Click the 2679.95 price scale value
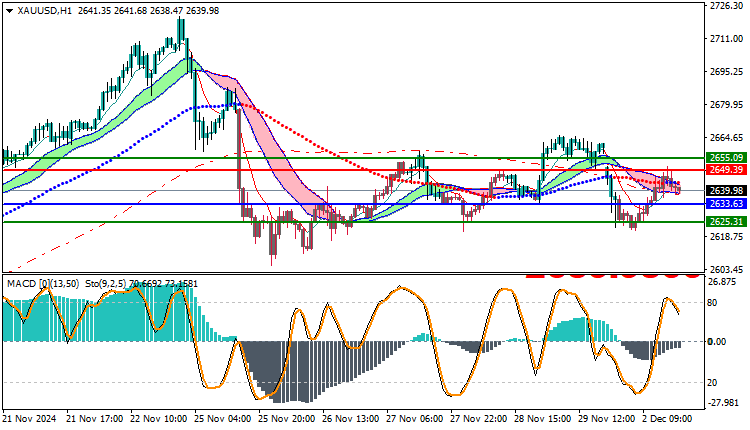This screenshot has width=750, height=430. click(x=726, y=105)
